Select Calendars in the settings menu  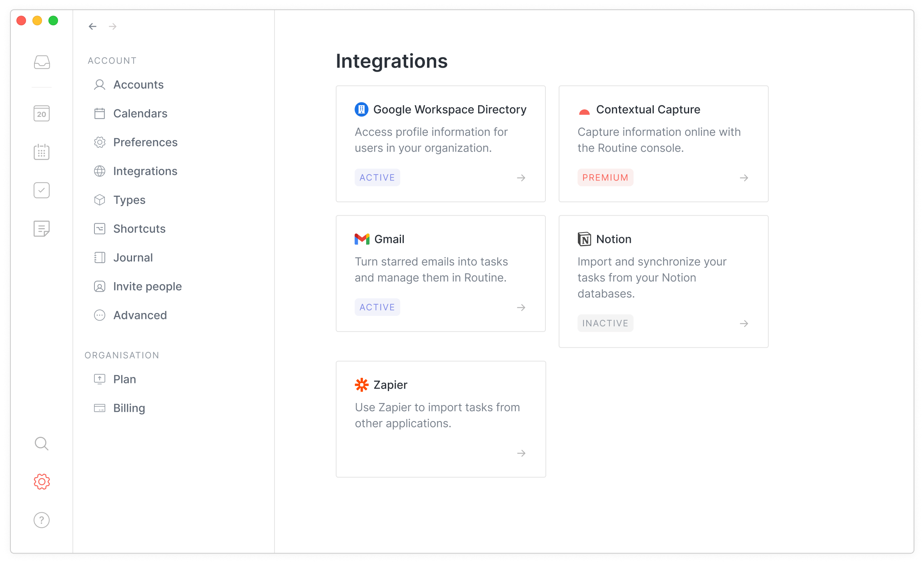[x=140, y=114]
